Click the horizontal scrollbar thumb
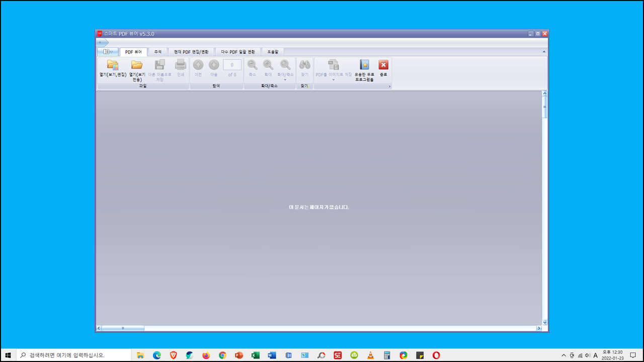This screenshot has height=362, width=644. click(123, 328)
